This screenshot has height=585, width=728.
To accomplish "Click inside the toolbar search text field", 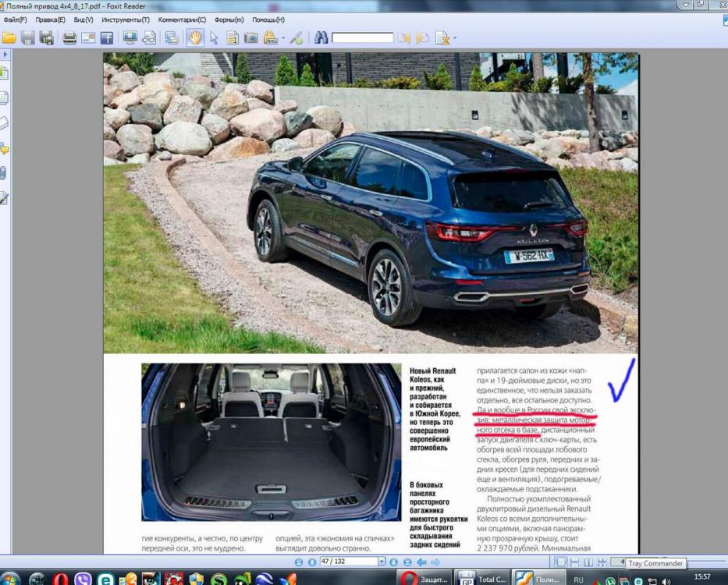I will pyautogui.click(x=363, y=38).
